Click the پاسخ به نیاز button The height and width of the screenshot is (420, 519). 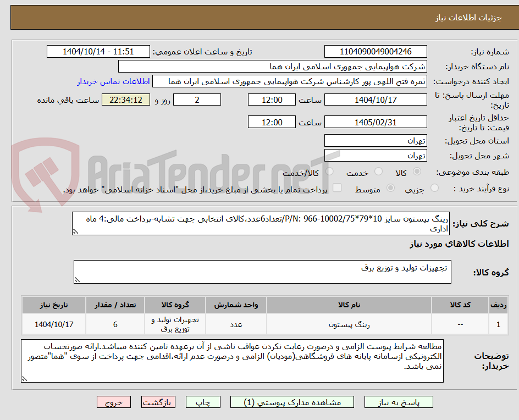point(399,402)
